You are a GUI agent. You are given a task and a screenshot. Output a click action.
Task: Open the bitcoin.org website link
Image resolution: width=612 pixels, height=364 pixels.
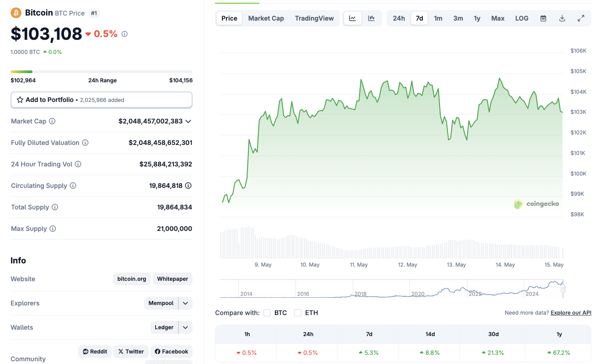[x=132, y=279]
